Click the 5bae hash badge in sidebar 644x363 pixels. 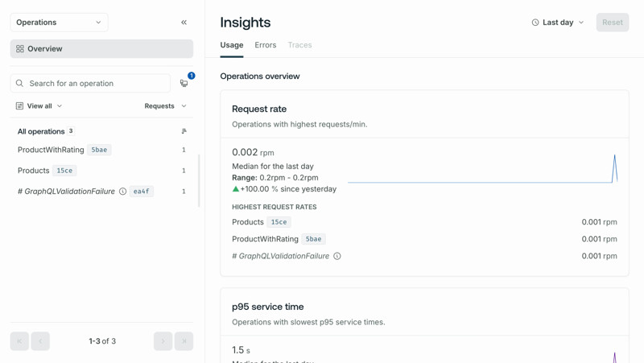click(99, 150)
